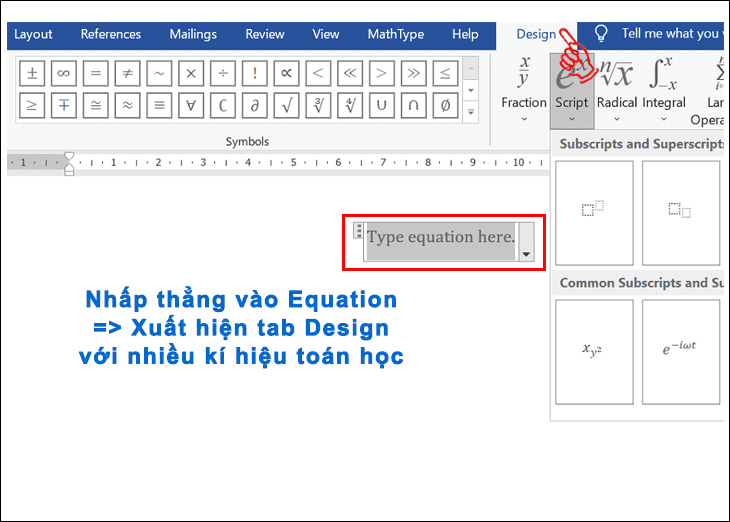Choose the subscript template thumbnail
This screenshot has height=522, width=730.
pyautogui.click(x=680, y=213)
